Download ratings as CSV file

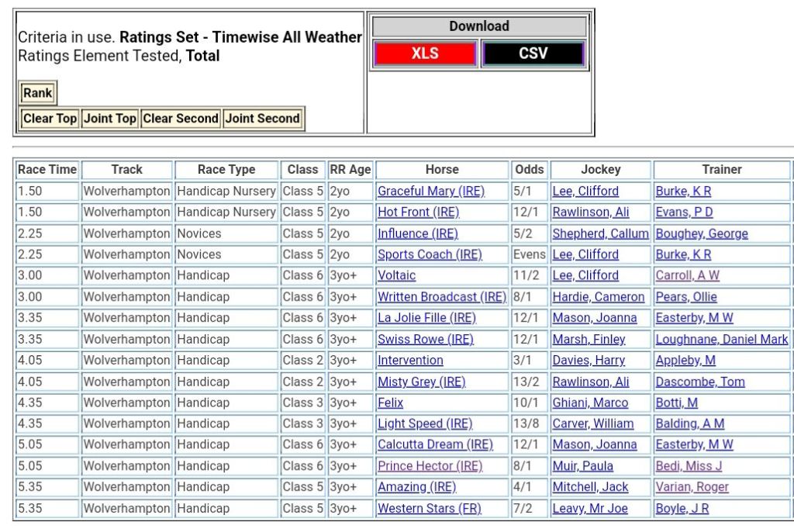click(533, 54)
